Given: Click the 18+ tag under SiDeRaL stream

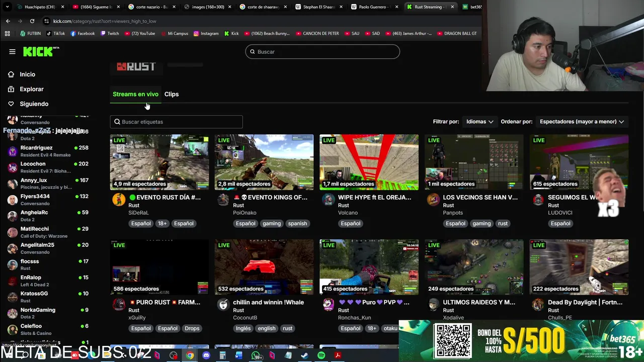Looking at the screenshot, I should [162, 224].
